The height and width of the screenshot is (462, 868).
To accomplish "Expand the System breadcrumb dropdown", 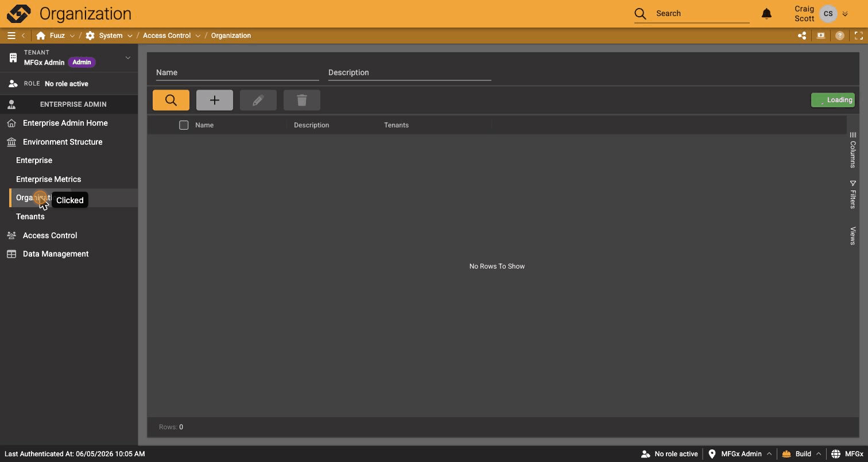I will point(130,36).
